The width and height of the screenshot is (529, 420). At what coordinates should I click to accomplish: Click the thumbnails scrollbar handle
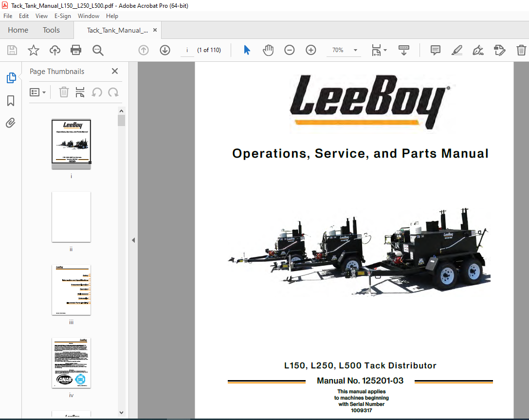click(x=122, y=120)
